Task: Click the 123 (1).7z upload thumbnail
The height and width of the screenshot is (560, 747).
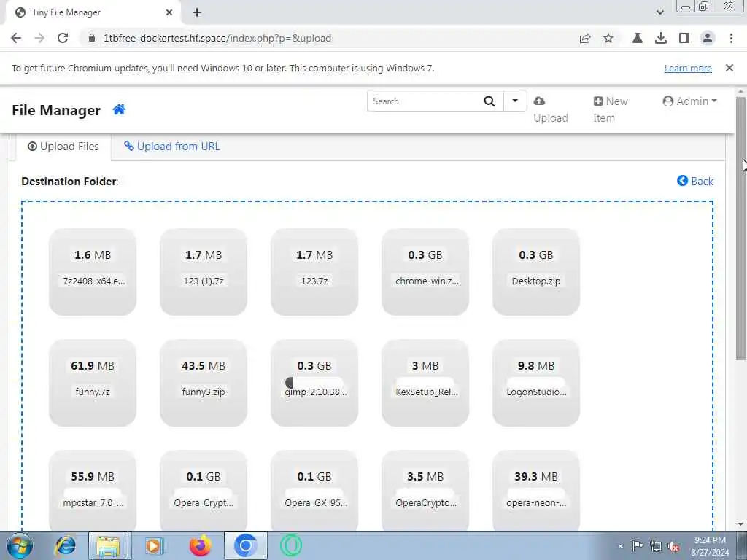Action: [204, 272]
